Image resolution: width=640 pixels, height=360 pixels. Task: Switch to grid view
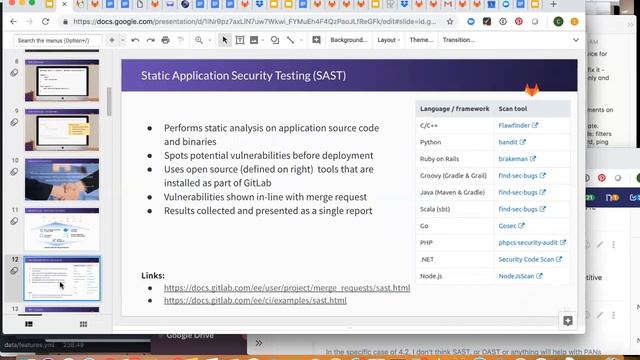[83, 324]
